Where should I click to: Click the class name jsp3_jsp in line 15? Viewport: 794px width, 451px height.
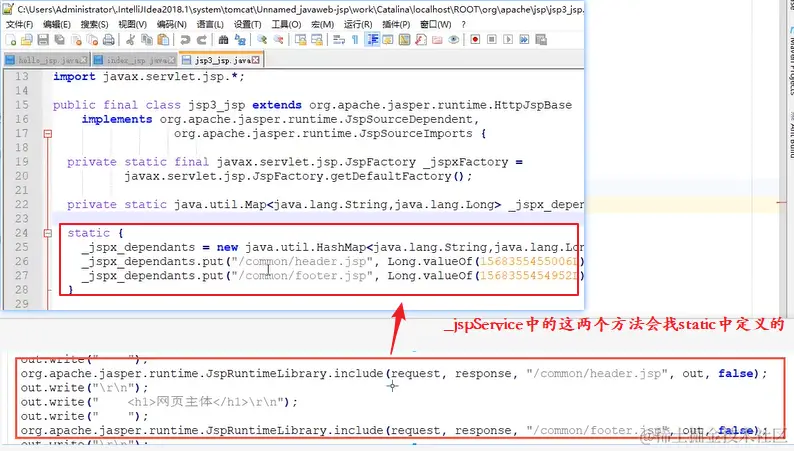pos(217,105)
